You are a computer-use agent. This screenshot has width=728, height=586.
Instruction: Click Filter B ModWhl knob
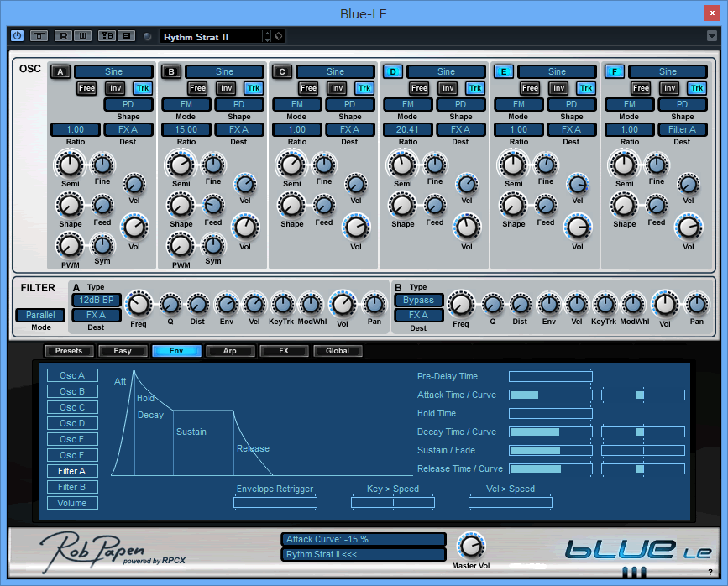633,305
